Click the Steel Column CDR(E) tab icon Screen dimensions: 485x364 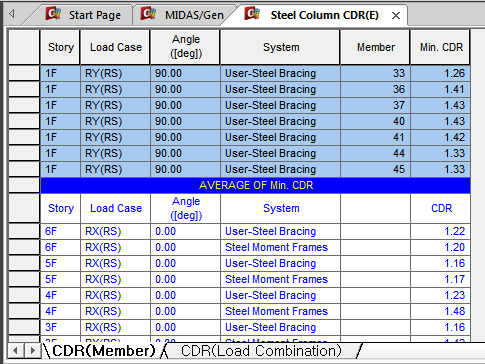tap(252, 14)
